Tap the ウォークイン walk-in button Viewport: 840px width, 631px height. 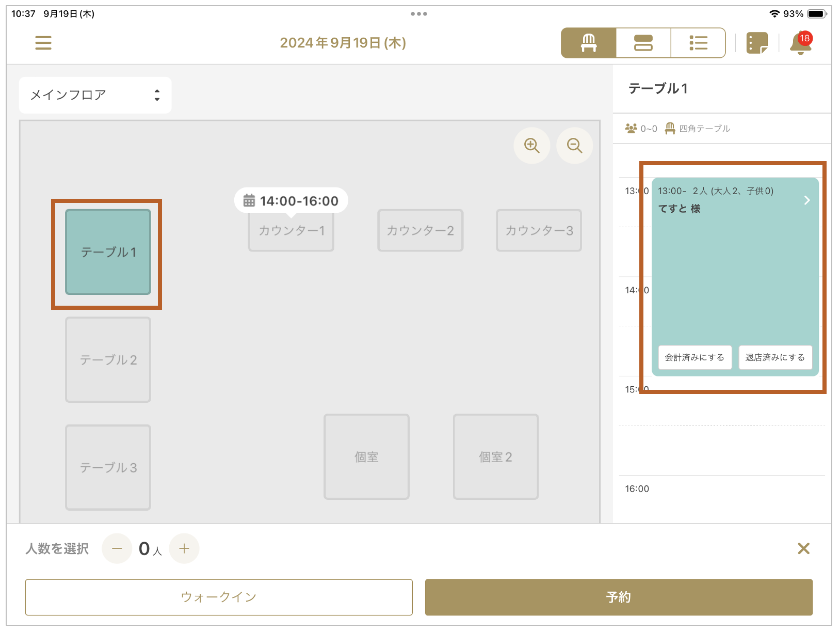tap(219, 597)
